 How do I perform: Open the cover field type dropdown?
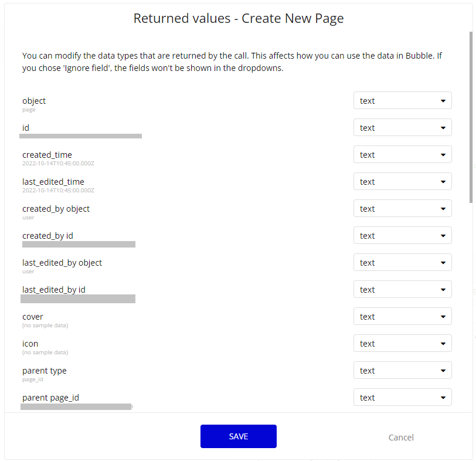pyautogui.click(x=403, y=317)
